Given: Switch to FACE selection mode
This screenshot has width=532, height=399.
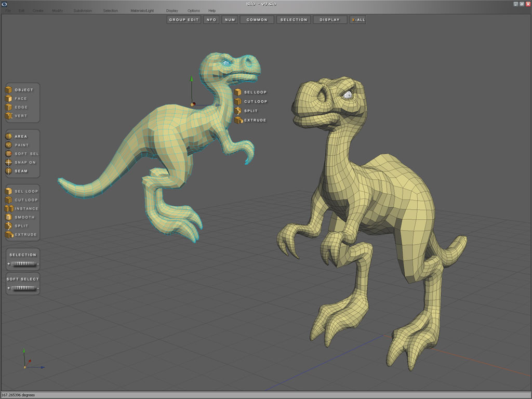Looking at the screenshot, I should pos(16,98).
